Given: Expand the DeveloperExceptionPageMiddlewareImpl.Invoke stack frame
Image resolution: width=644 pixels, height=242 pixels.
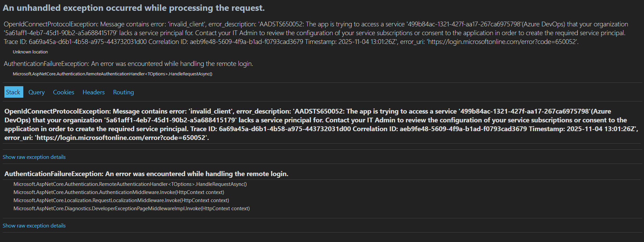Looking at the screenshot, I should click(132, 209).
